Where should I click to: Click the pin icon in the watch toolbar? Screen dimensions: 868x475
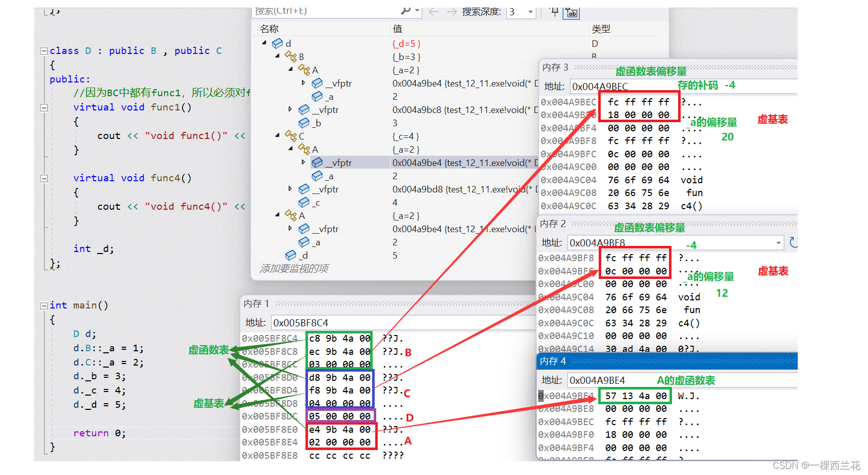point(554,12)
